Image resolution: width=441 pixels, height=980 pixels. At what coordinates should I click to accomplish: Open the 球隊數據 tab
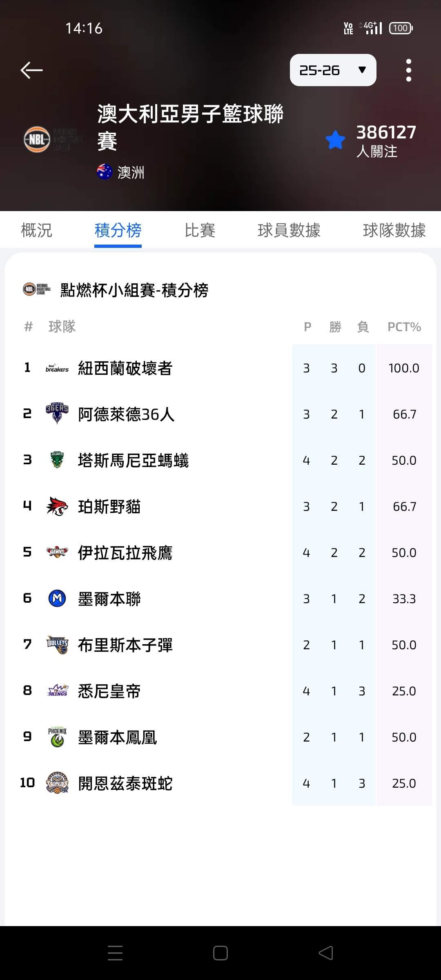[394, 230]
